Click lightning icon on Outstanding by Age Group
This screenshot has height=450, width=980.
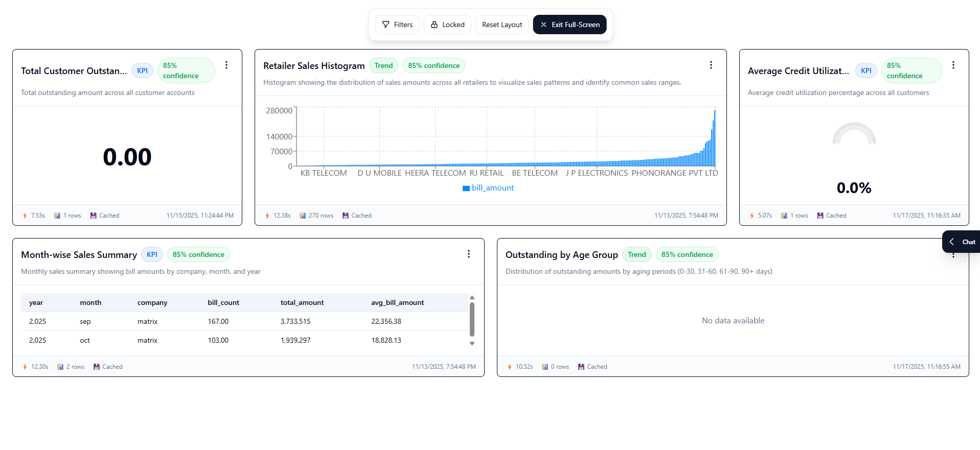pyautogui.click(x=510, y=367)
